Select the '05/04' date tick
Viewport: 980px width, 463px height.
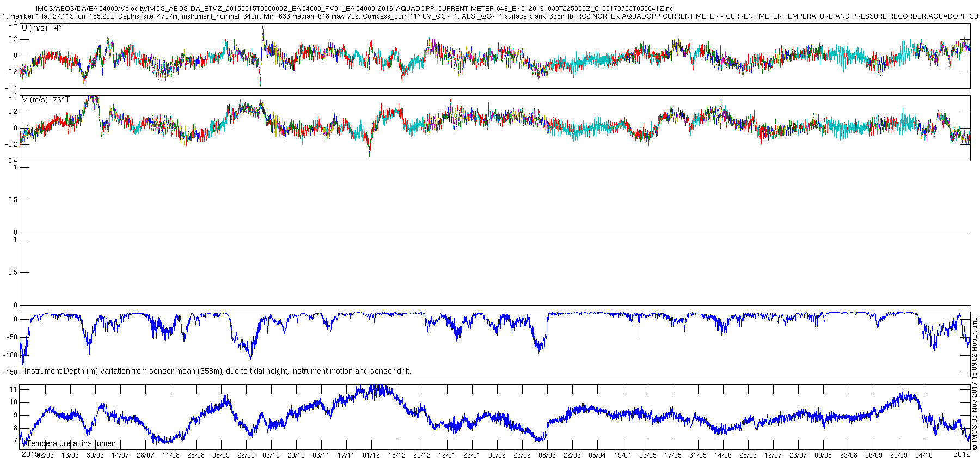tap(597, 455)
